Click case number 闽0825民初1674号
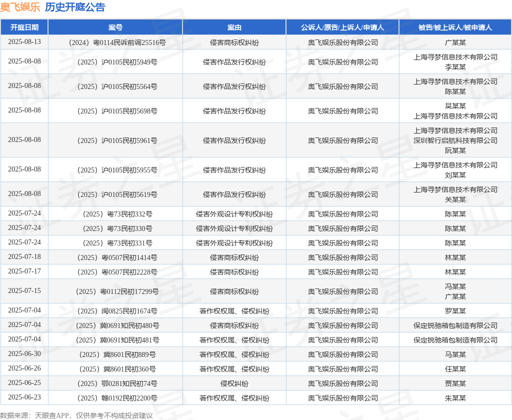The width and height of the screenshot is (512, 420). pos(129,311)
